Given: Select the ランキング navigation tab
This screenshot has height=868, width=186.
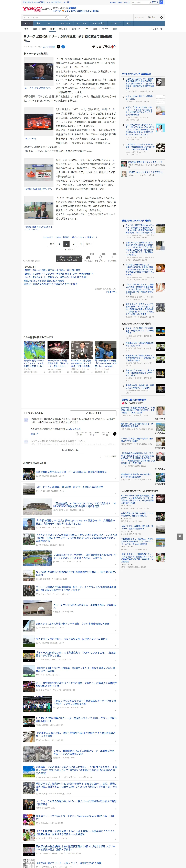Looking at the screenshot, I should (x=115, y=23).
